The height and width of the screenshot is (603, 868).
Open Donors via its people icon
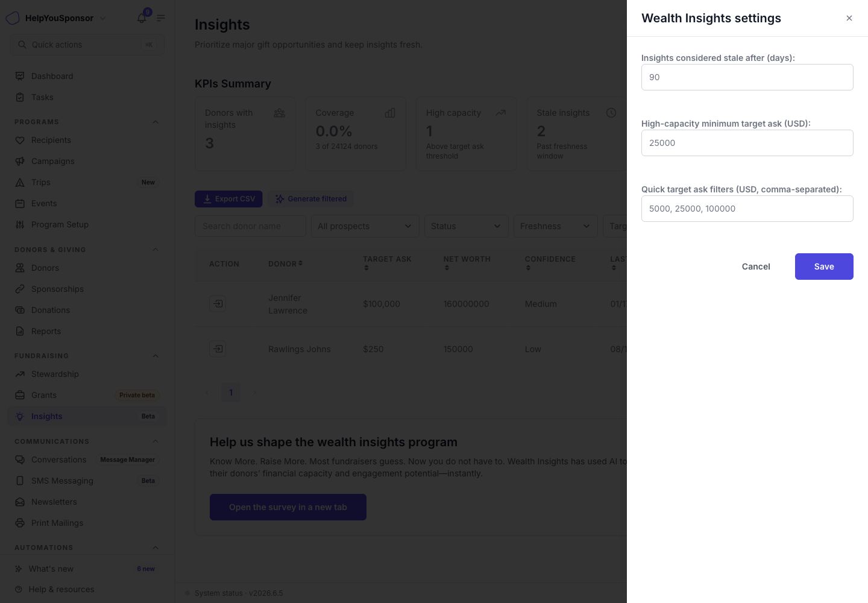click(20, 268)
